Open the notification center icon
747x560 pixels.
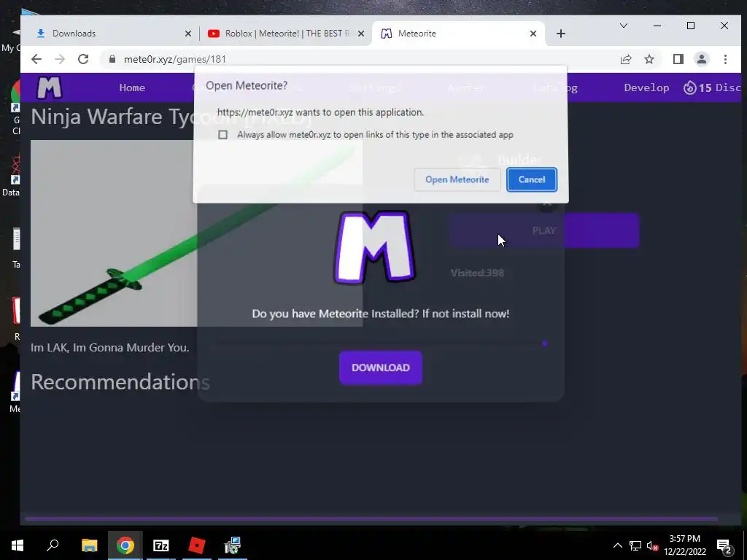[x=724, y=545]
